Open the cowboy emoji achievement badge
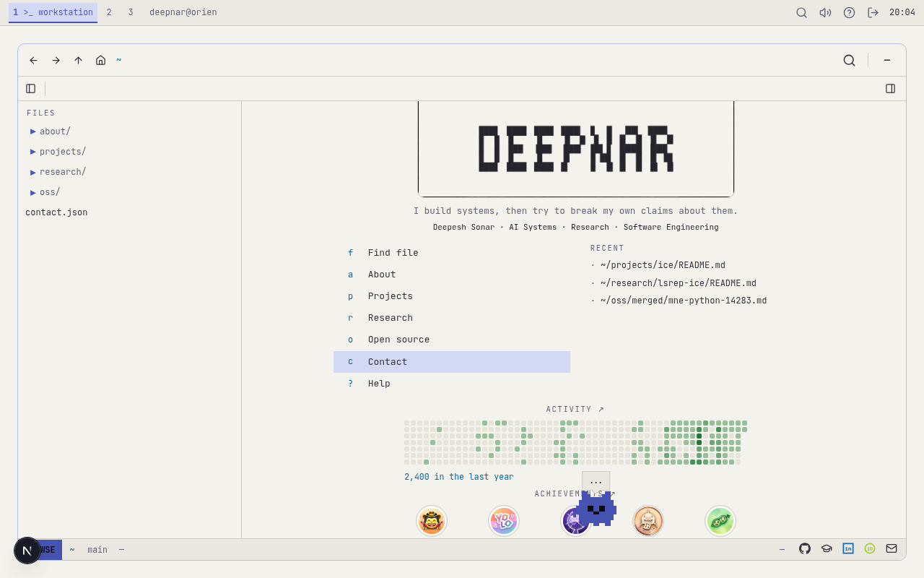 pos(432,521)
